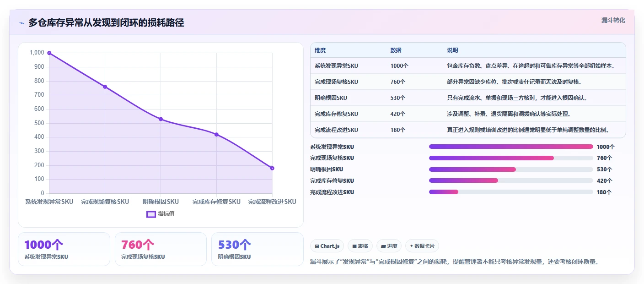The height and width of the screenshot is (284, 644).
Task: Click the 表格 tag chip
Action: pos(360,246)
